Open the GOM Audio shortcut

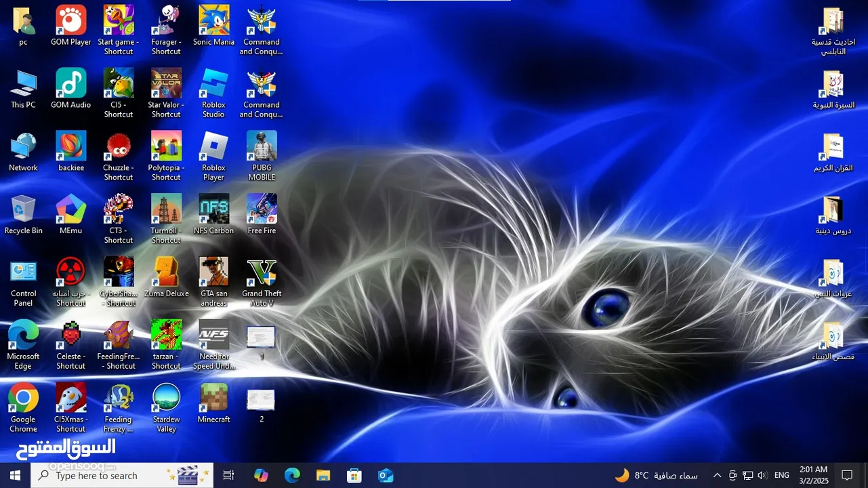[x=70, y=89]
